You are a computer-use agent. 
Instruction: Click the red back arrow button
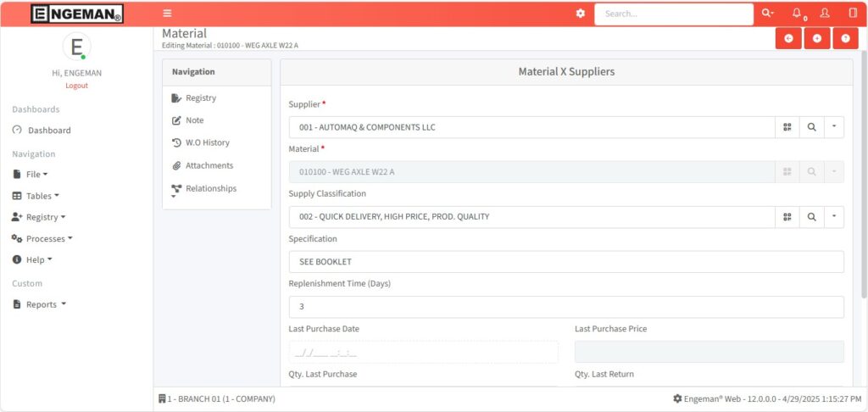pos(788,38)
